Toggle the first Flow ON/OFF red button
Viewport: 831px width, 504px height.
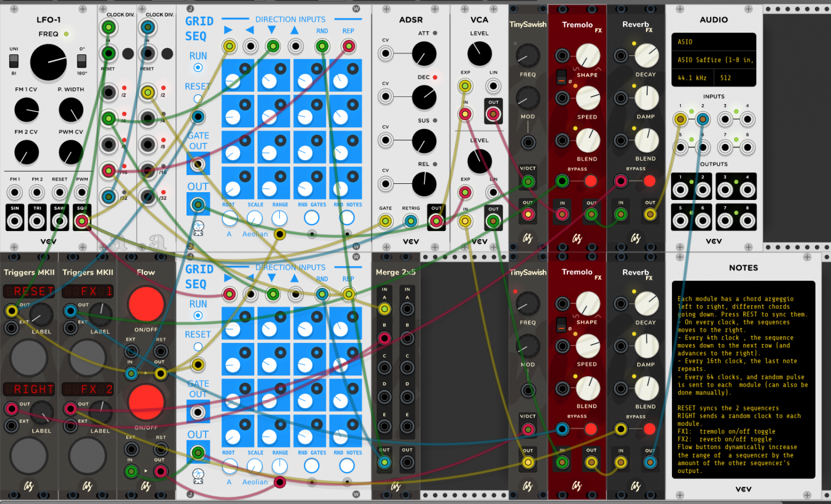(146, 304)
